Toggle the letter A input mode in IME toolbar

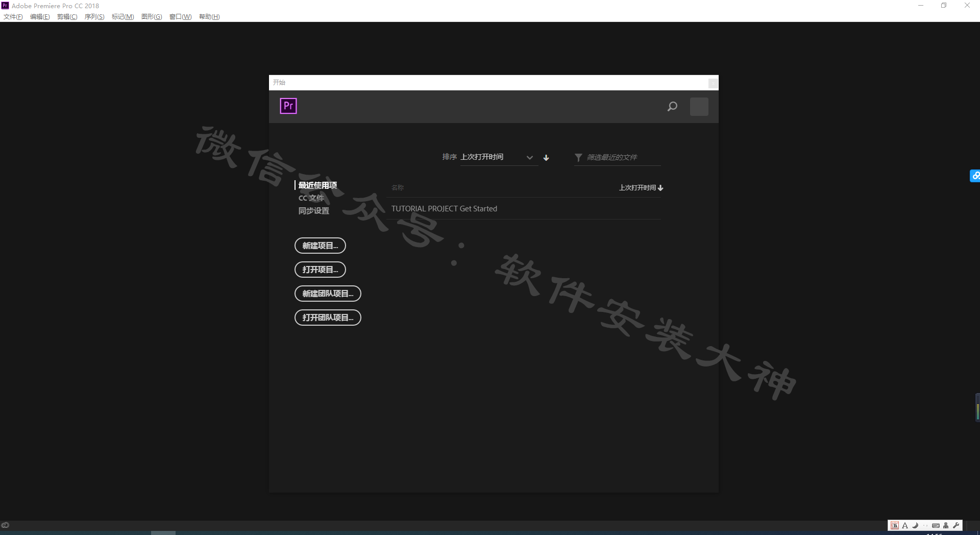point(905,525)
